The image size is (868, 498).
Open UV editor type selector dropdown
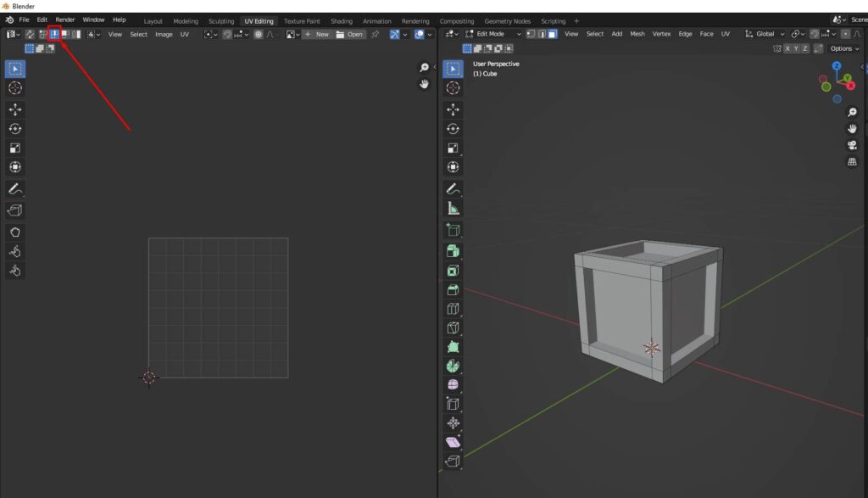[x=14, y=34]
